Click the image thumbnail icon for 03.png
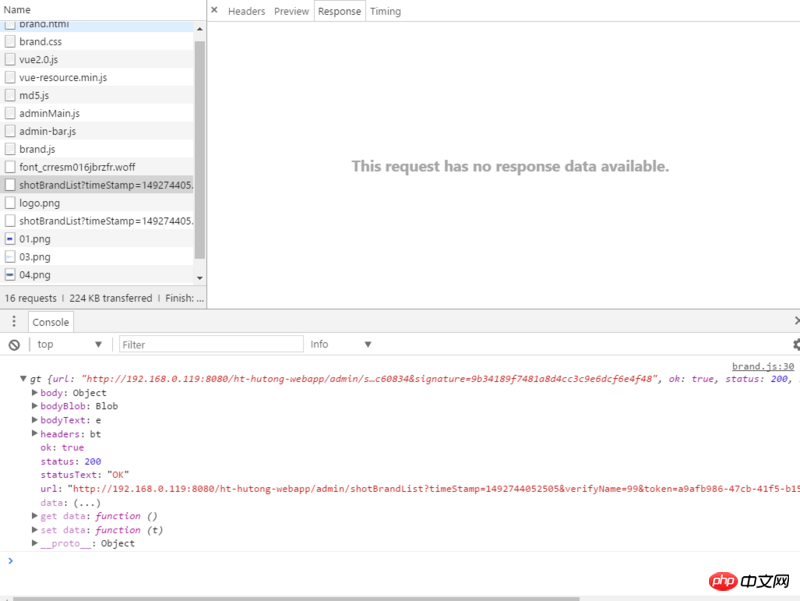This screenshot has width=800, height=601. [10, 257]
